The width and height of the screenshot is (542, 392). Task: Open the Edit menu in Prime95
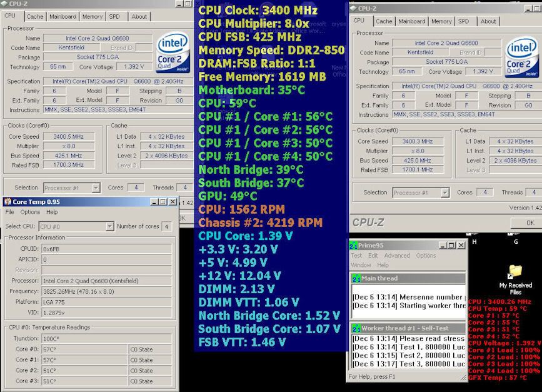(x=373, y=256)
